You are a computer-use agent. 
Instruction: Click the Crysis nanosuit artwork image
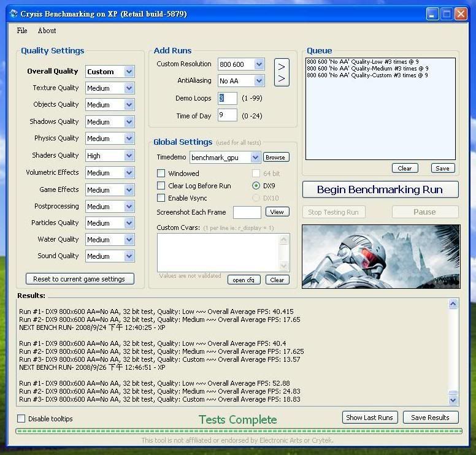[x=381, y=256]
